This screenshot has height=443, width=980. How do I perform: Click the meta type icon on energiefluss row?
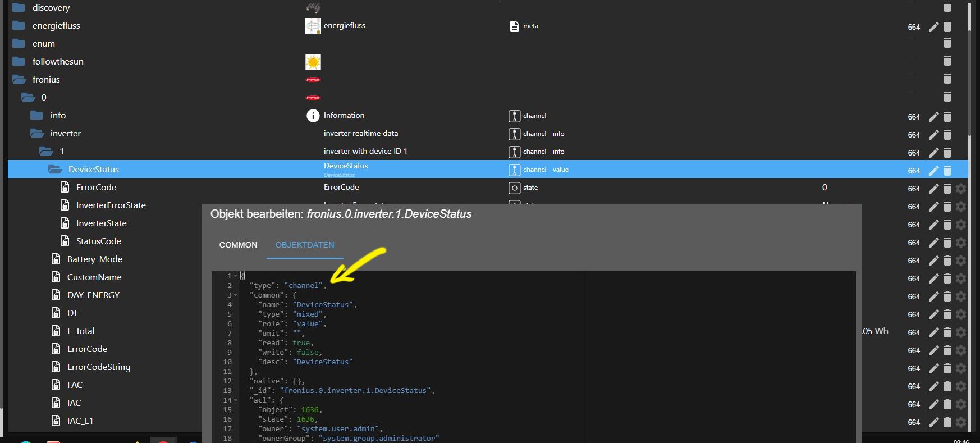[x=514, y=26]
